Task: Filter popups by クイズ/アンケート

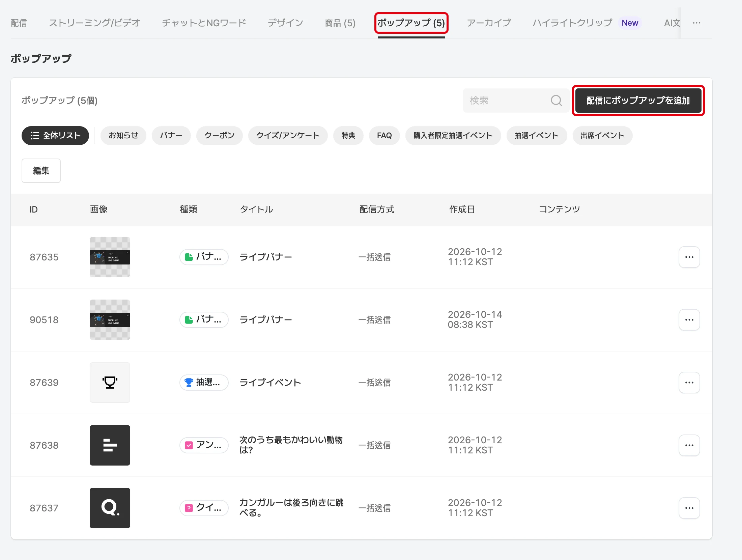Action: (288, 136)
